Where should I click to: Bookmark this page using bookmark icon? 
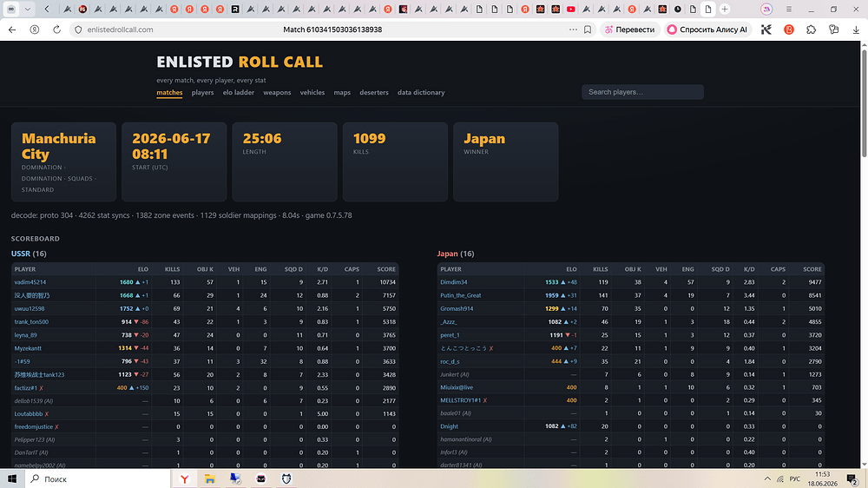coord(588,30)
